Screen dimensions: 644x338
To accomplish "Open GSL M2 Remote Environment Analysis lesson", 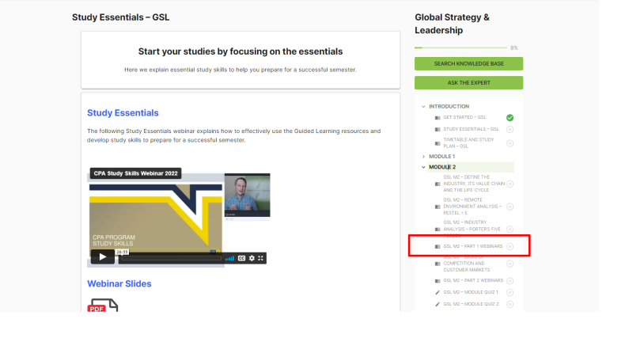I will [472, 206].
